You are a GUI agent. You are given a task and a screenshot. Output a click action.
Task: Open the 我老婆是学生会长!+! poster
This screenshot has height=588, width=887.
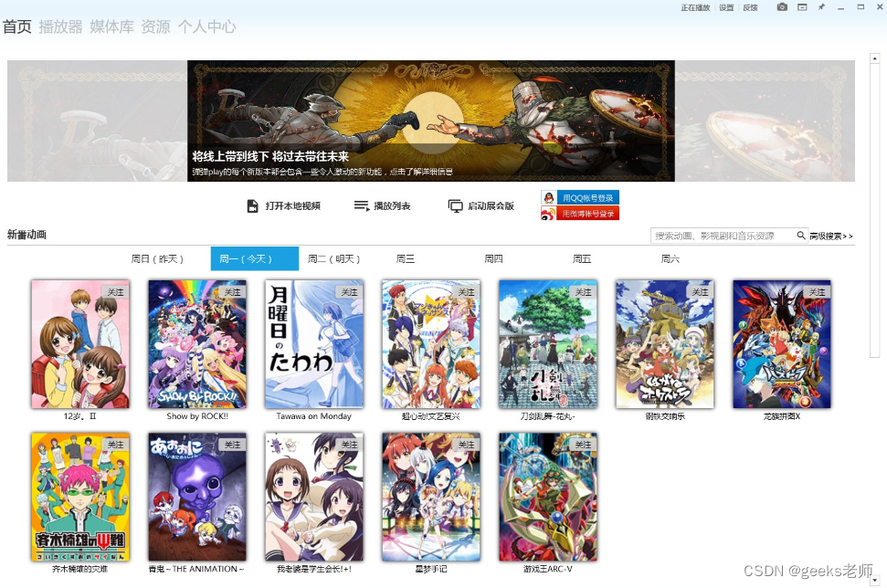tap(314, 497)
